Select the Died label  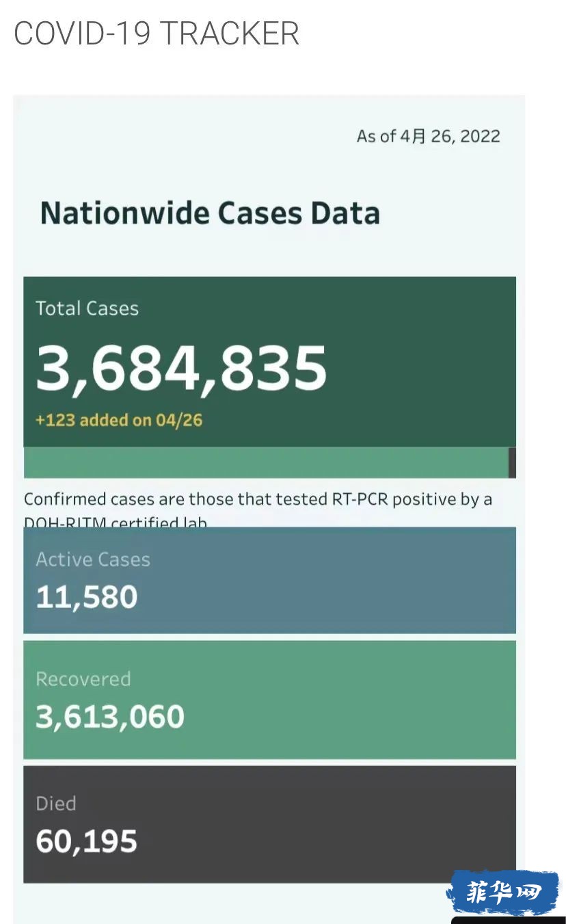(x=56, y=804)
